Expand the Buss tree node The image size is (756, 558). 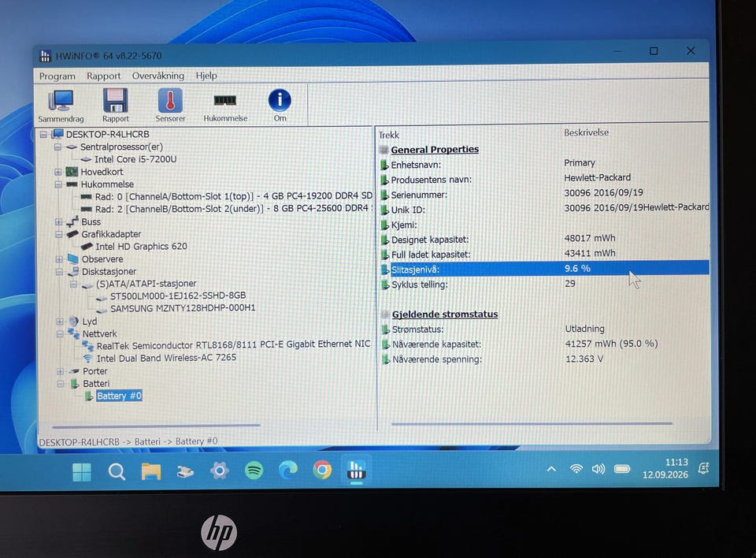(58, 222)
